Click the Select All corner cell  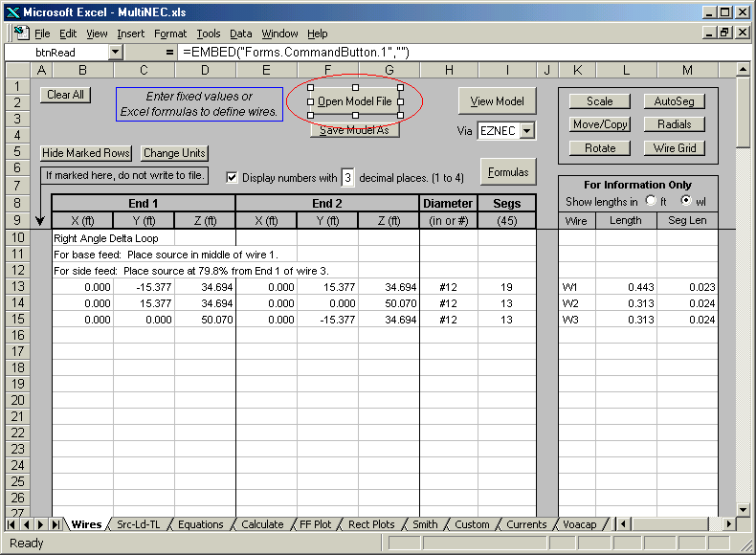[x=17, y=70]
